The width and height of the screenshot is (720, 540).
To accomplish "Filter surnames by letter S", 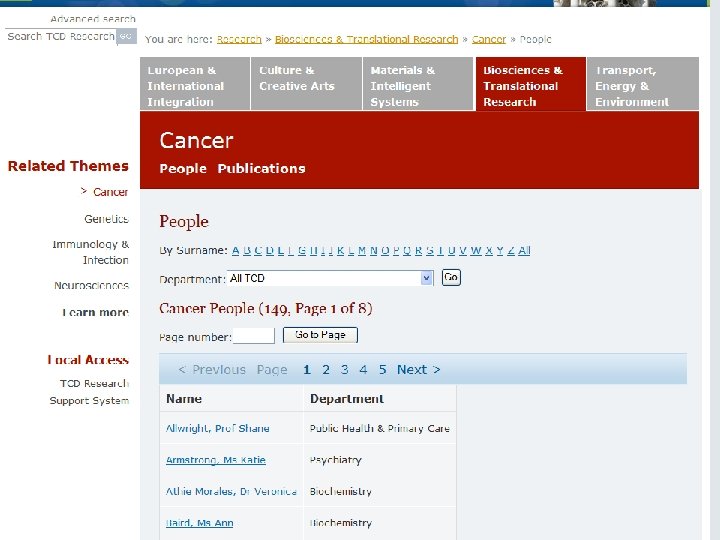I will pos(430,251).
